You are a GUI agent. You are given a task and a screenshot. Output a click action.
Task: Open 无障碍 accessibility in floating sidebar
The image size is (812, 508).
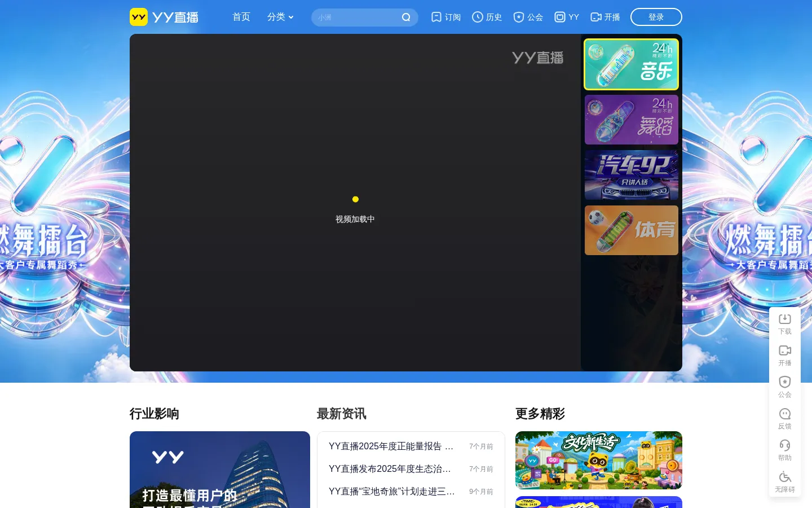[x=785, y=482]
